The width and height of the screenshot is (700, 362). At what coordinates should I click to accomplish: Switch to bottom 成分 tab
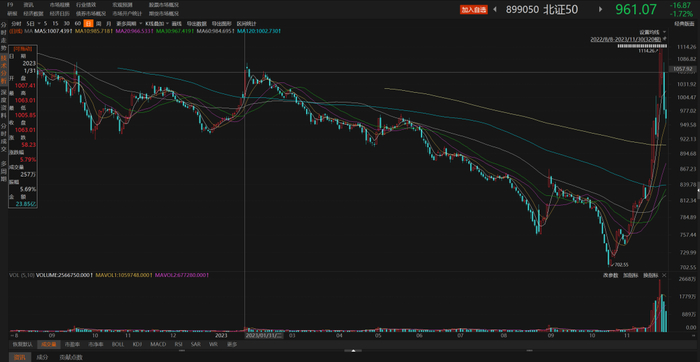point(42,357)
